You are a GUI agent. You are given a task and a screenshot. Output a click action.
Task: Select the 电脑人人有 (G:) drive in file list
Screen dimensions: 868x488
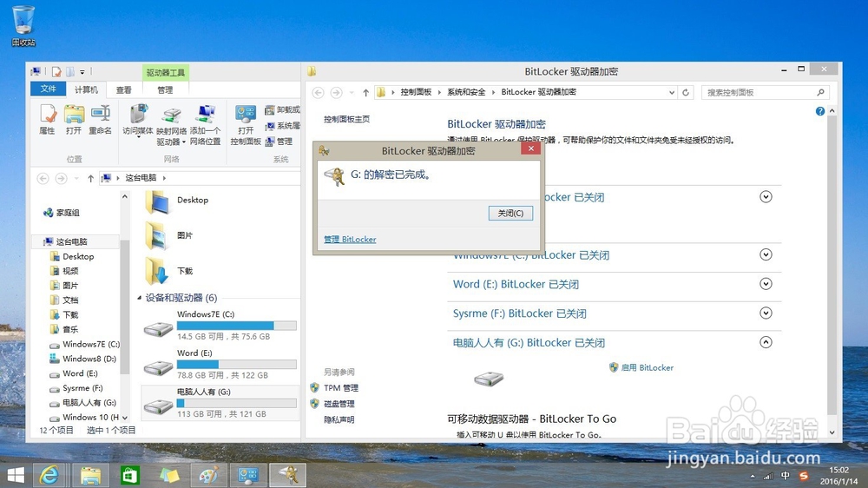point(220,403)
